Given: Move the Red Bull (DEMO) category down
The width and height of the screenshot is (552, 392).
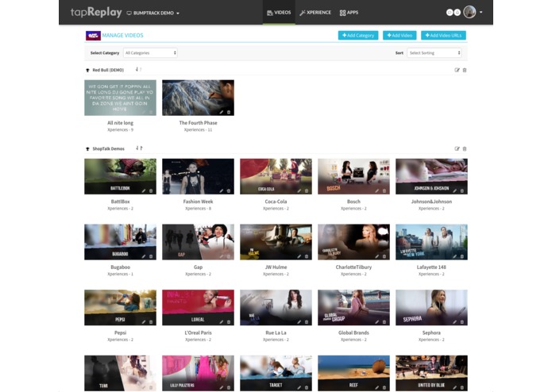Looking at the screenshot, I should click(137, 69).
